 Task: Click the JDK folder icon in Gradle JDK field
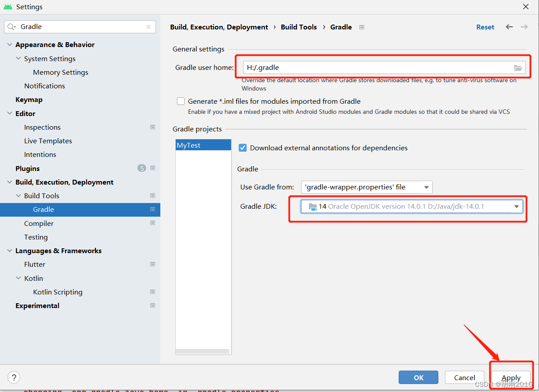tap(312, 207)
